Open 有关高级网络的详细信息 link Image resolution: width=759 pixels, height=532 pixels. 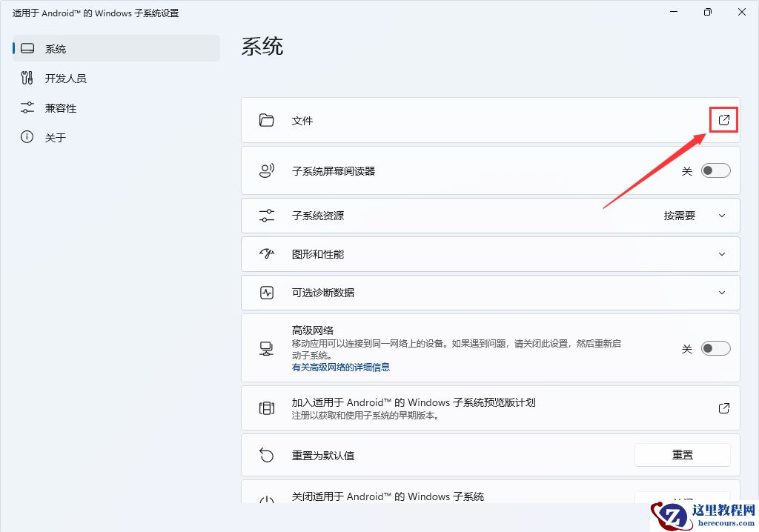tap(342, 367)
